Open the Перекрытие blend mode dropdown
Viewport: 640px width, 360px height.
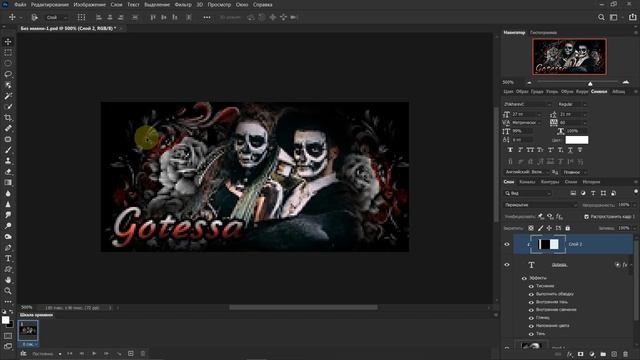click(540, 205)
